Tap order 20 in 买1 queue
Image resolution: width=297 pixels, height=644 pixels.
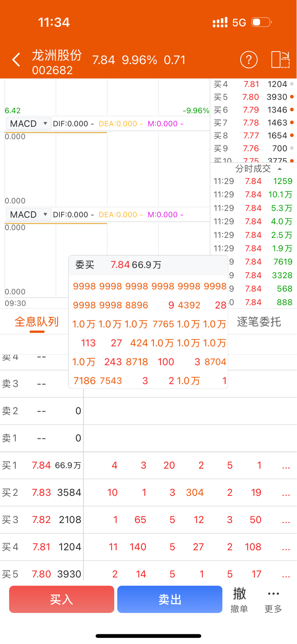169,465
